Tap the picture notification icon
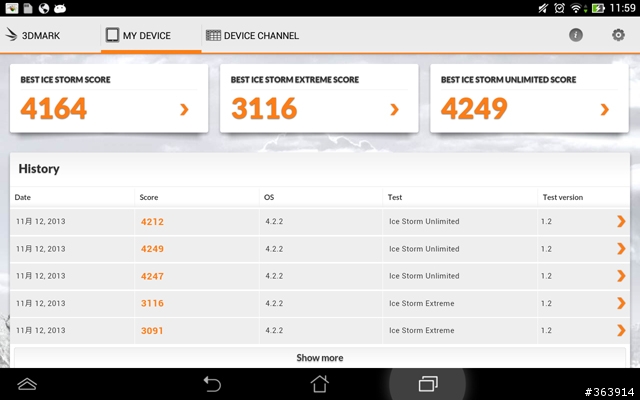 12,8
